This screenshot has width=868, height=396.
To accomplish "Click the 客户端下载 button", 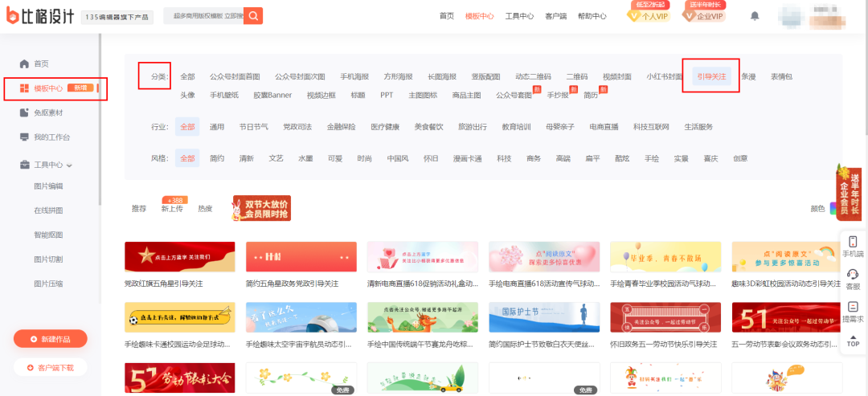I will 51,367.
